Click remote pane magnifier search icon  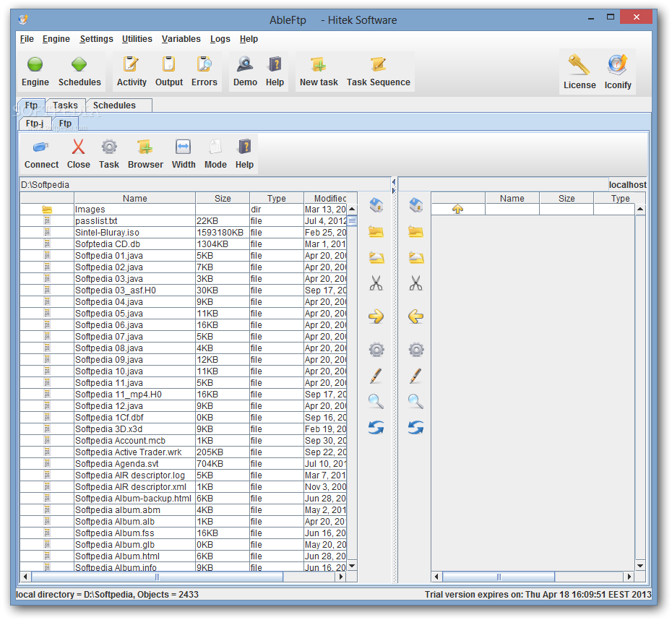415,402
